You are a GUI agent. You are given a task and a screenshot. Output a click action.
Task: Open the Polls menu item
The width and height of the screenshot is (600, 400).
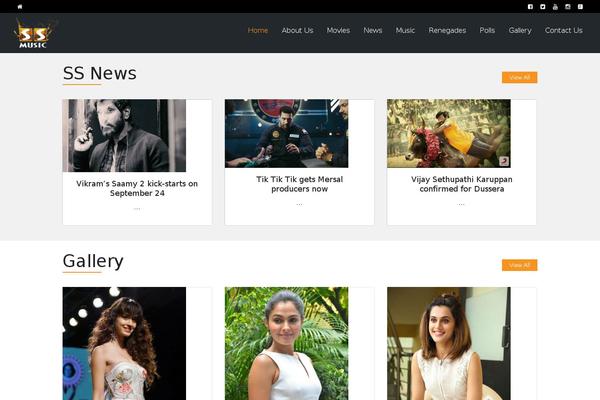pos(487,30)
